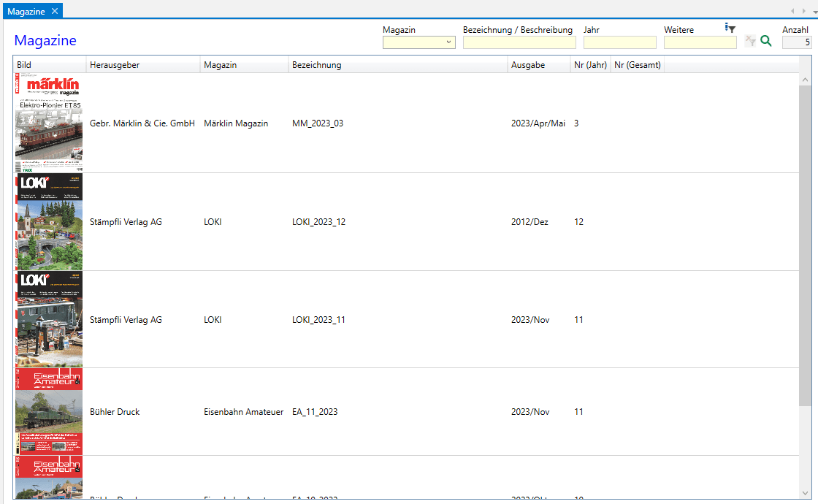Click the Bezeichnung column header
The height and width of the screenshot is (504, 818).
point(397,65)
